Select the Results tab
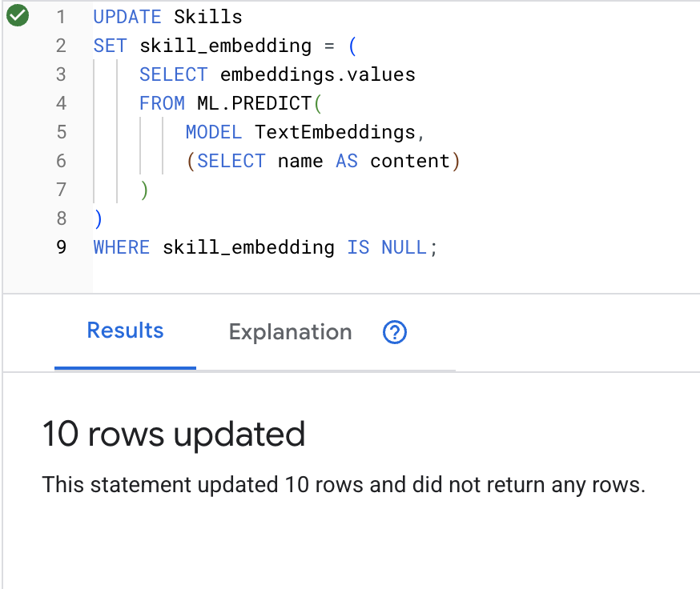The image size is (700, 589). (x=125, y=331)
